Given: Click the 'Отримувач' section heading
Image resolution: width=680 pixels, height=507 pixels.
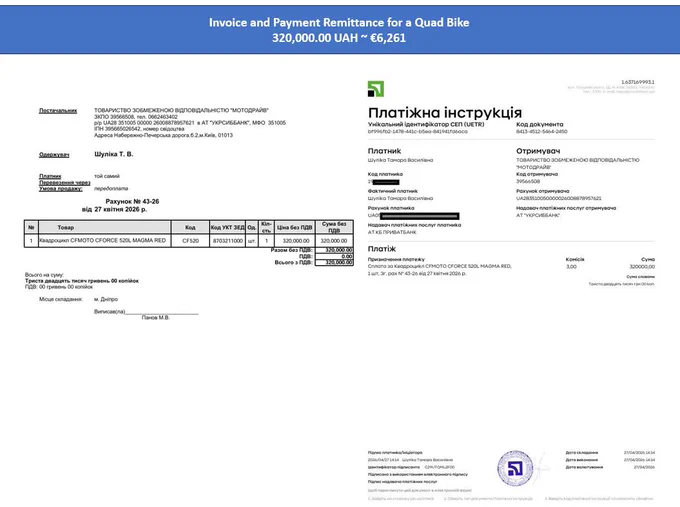Looking at the screenshot, I should tap(538, 151).
